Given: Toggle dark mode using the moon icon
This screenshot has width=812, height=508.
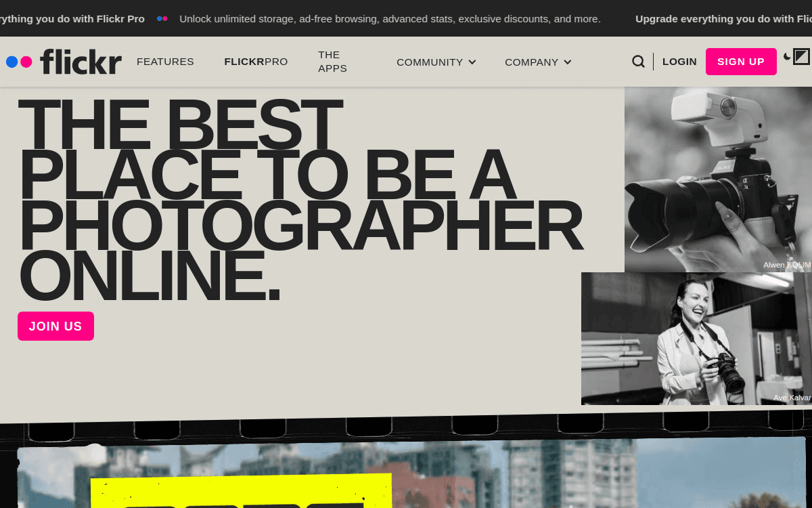Looking at the screenshot, I should [x=787, y=58].
